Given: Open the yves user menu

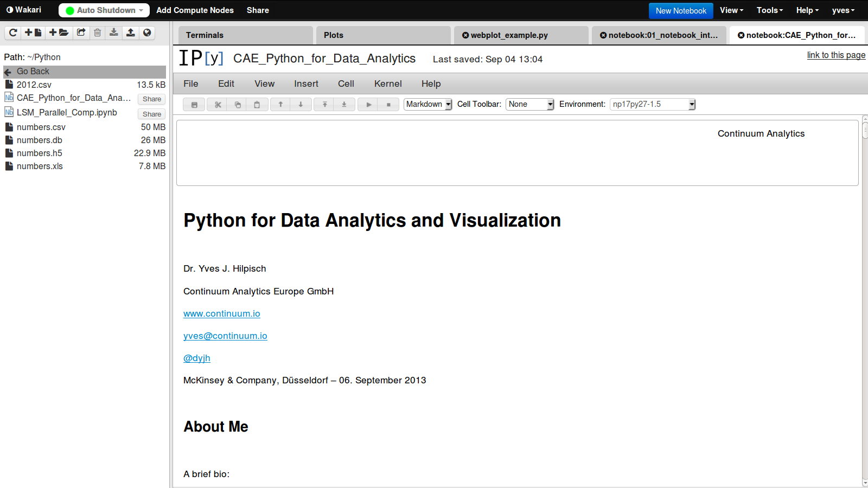Looking at the screenshot, I should tap(843, 10).
